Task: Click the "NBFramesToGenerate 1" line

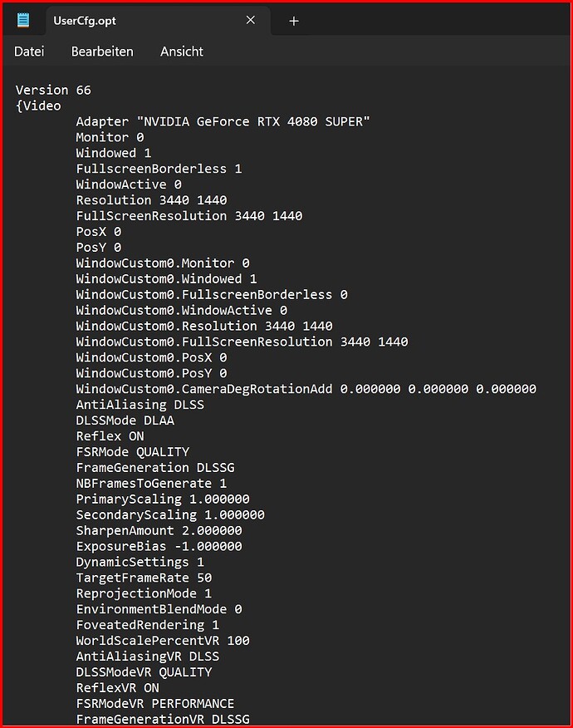Action: click(x=151, y=483)
